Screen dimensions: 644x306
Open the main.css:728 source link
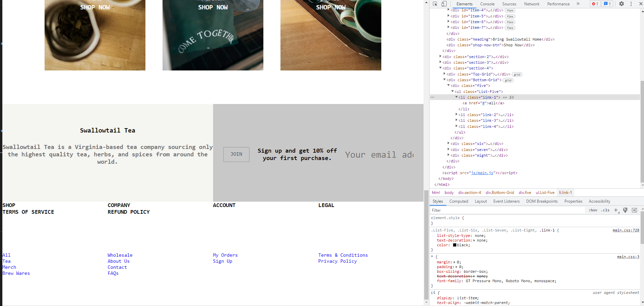pos(626,231)
